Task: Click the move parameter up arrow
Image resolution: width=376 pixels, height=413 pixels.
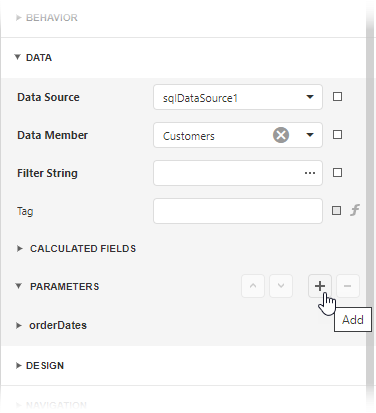Action: (x=253, y=286)
